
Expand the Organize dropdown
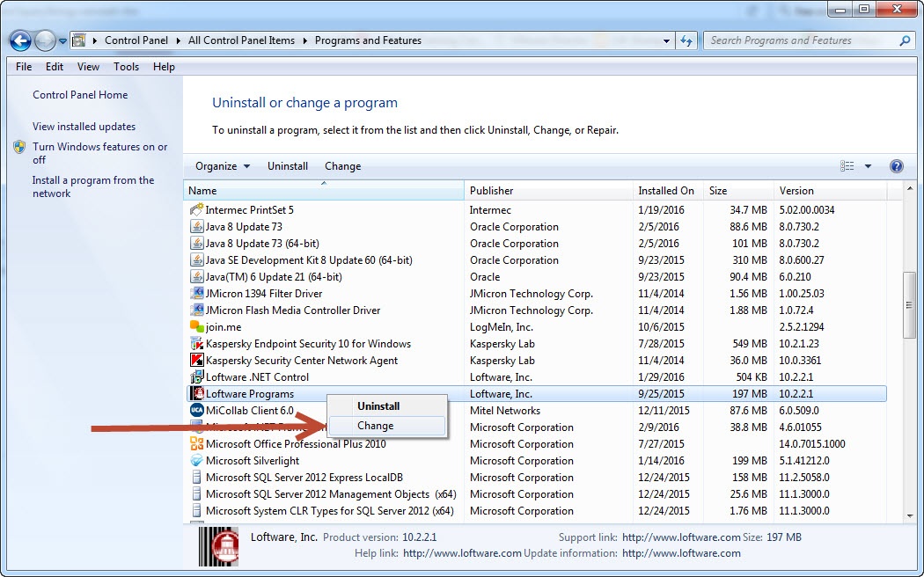point(222,166)
